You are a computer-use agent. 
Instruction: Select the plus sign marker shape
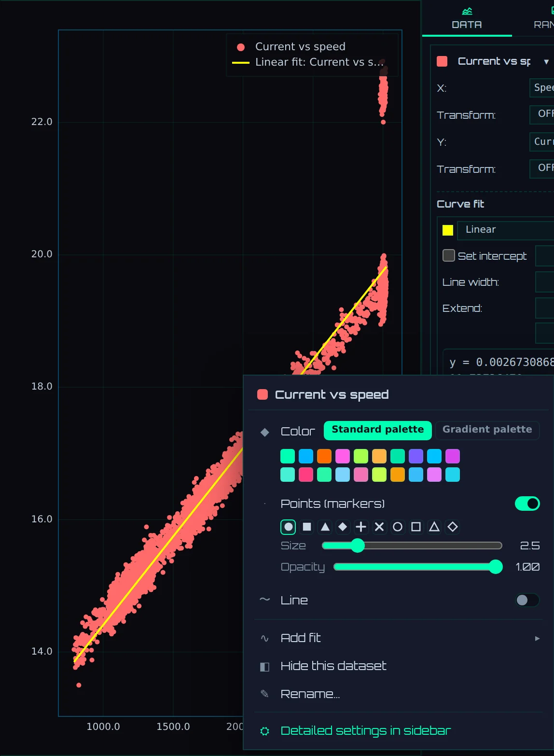pos(361,527)
